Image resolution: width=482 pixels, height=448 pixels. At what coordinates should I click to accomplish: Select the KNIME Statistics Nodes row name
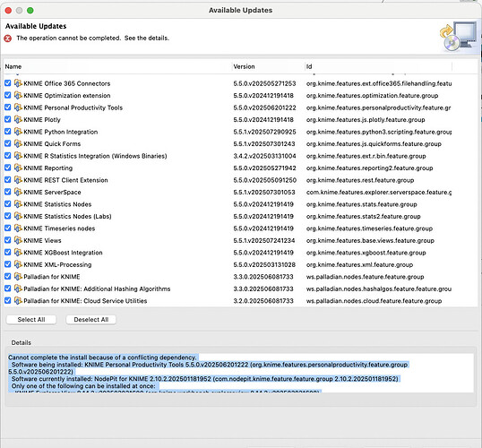coord(57,204)
